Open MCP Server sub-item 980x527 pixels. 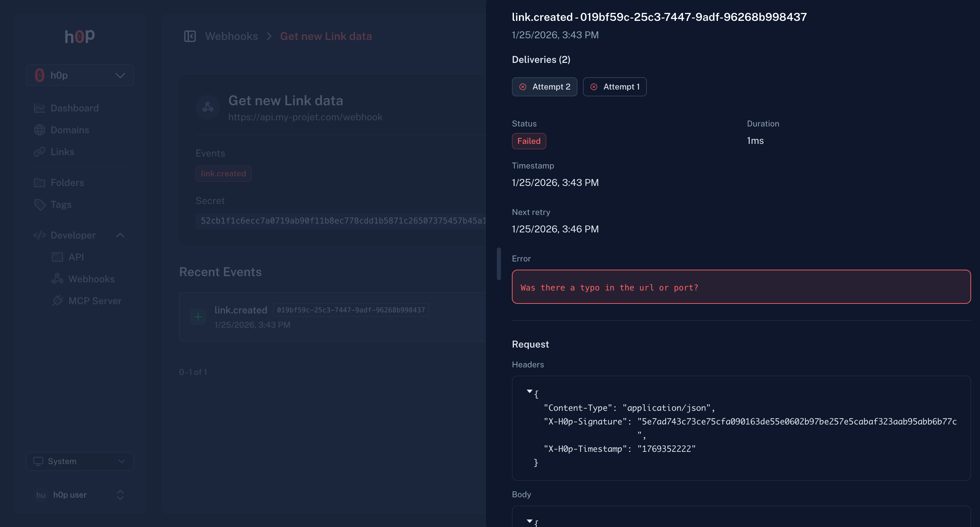(95, 301)
